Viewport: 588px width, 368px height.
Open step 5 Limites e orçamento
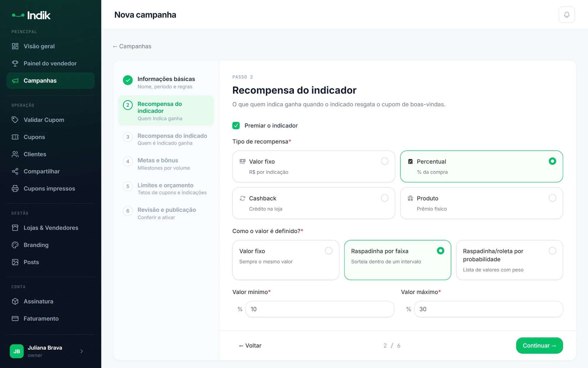166,189
